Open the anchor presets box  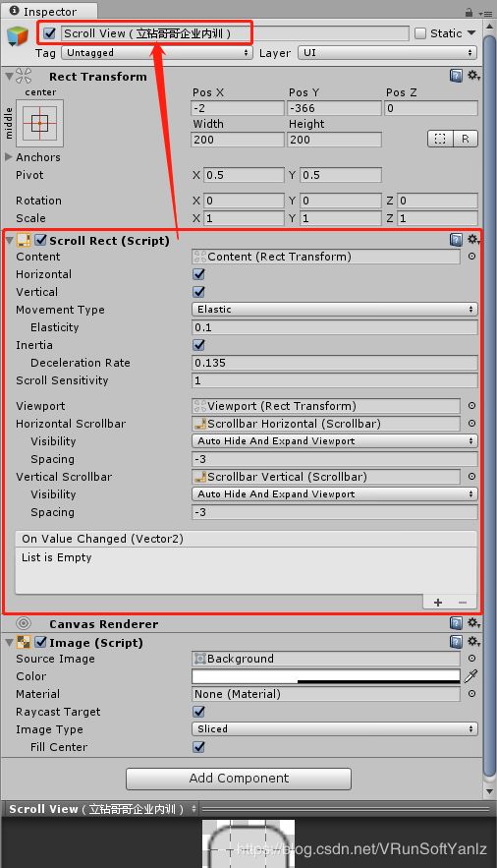[40, 123]
